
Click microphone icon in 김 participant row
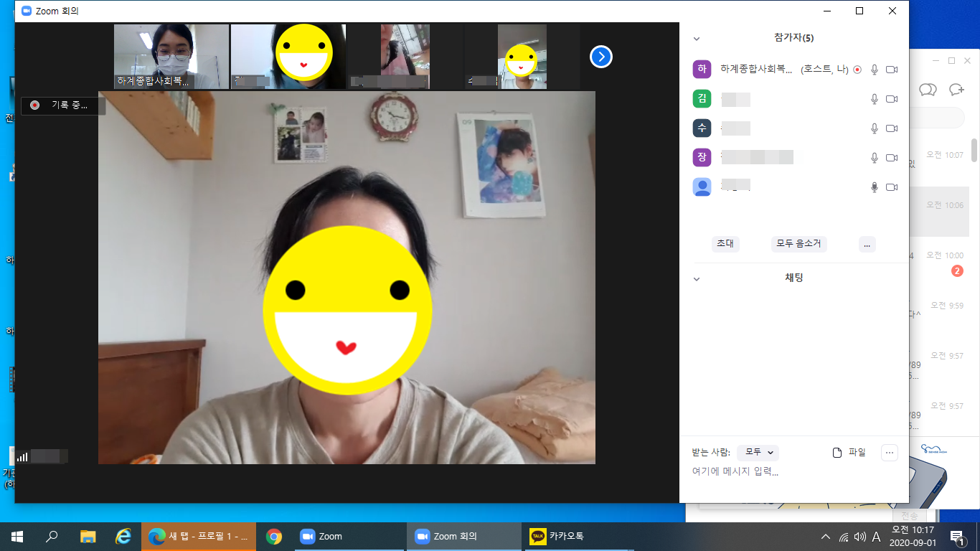click(x=874, y=99)
